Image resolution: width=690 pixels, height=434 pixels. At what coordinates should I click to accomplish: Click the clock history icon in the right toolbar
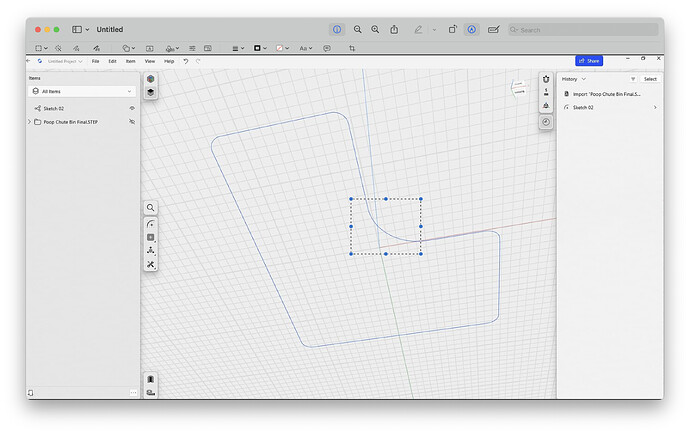(x=546, y=122)
